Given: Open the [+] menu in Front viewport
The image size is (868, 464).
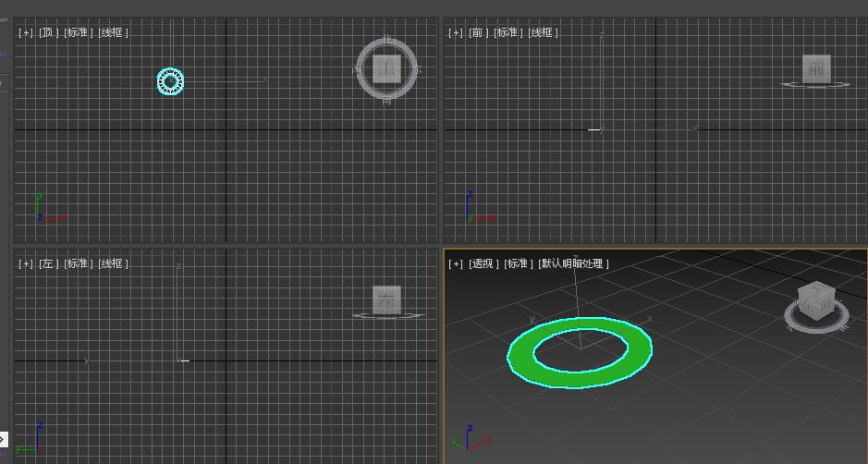Looking at the screenshot, I should 455,32.
